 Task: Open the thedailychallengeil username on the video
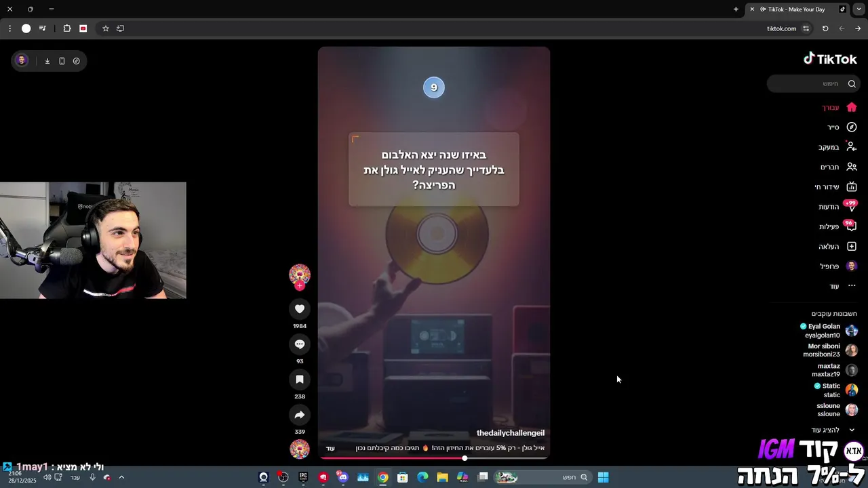(x=511, y=433)
